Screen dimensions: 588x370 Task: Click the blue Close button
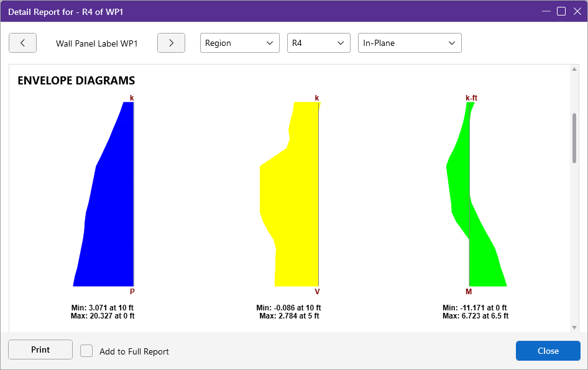pos(548,351)
